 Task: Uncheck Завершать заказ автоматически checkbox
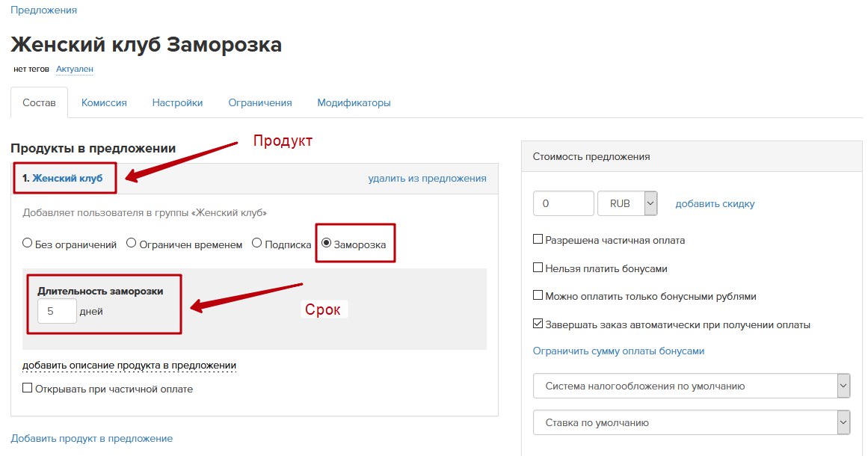[x=538, y=324]
